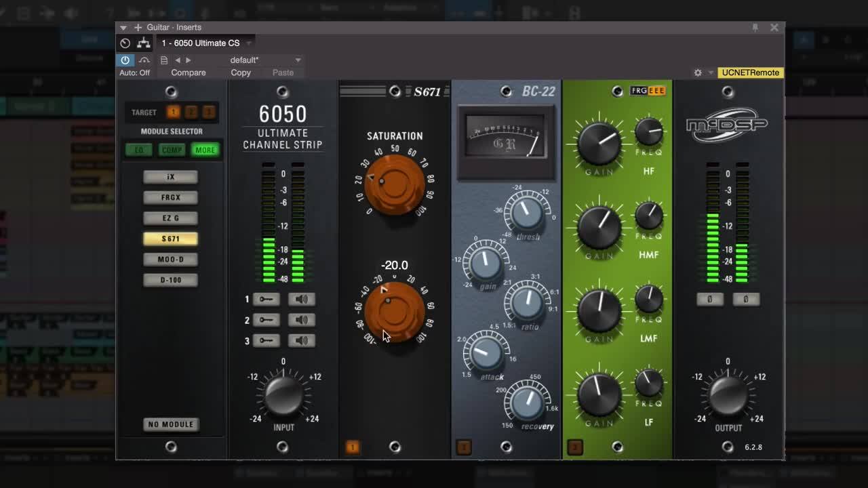Select Target 2 button
868x488 pixels.
(191, 113)
